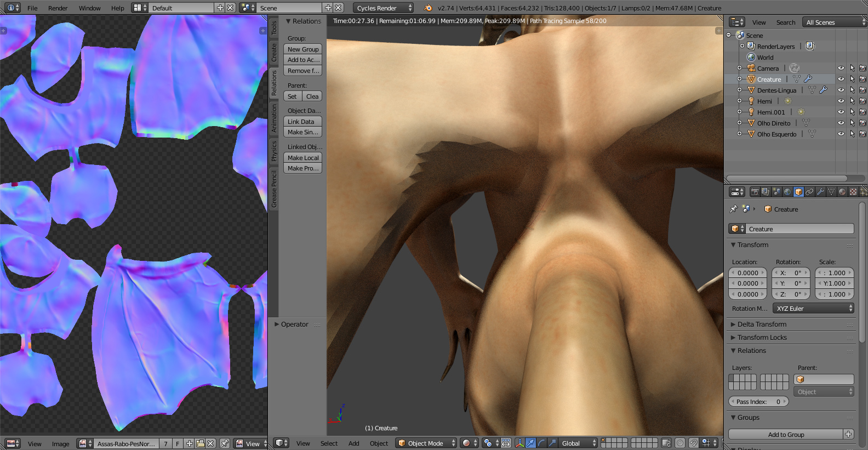Open the Modifiers tab (wrench icon)
Image resolution: width=868 pixels, height=450 pixels.
820,192
